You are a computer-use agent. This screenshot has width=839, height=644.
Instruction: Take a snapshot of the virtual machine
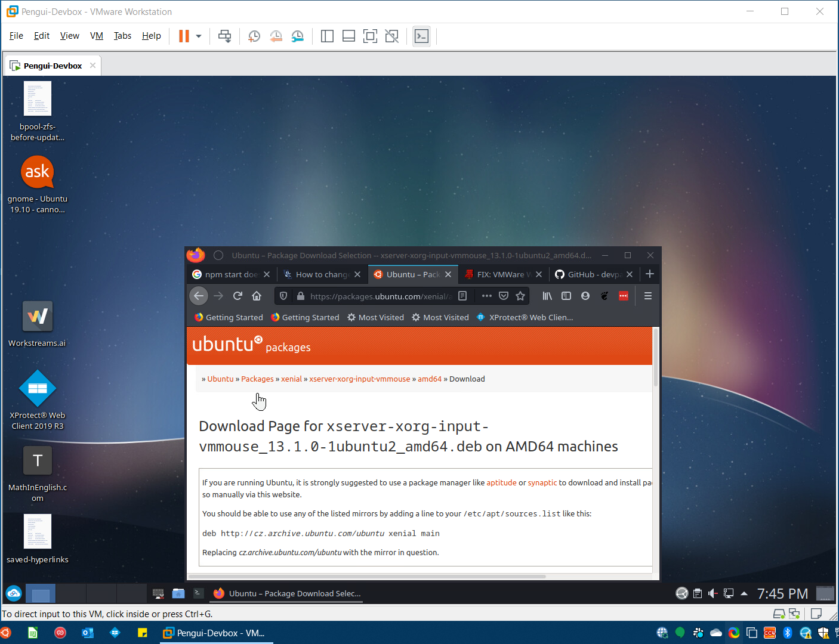(x=254, y=36)
